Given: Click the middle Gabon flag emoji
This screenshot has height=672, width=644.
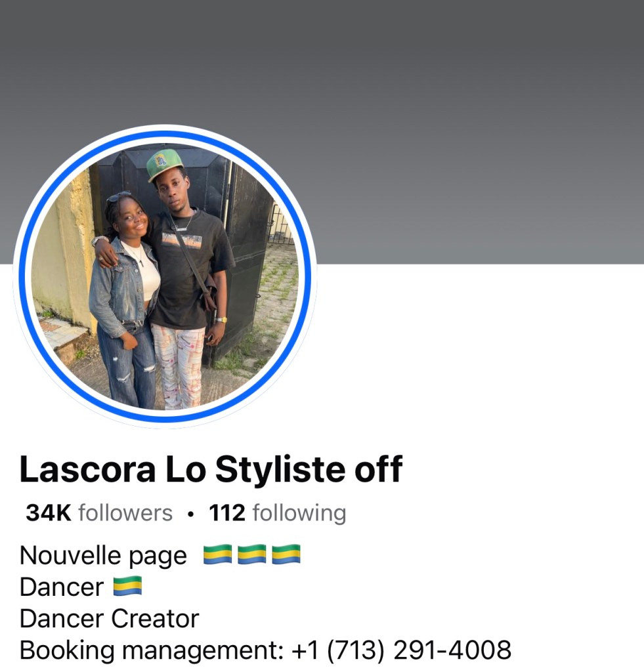Looking at the screenshot, I should [x=251, y=555].
